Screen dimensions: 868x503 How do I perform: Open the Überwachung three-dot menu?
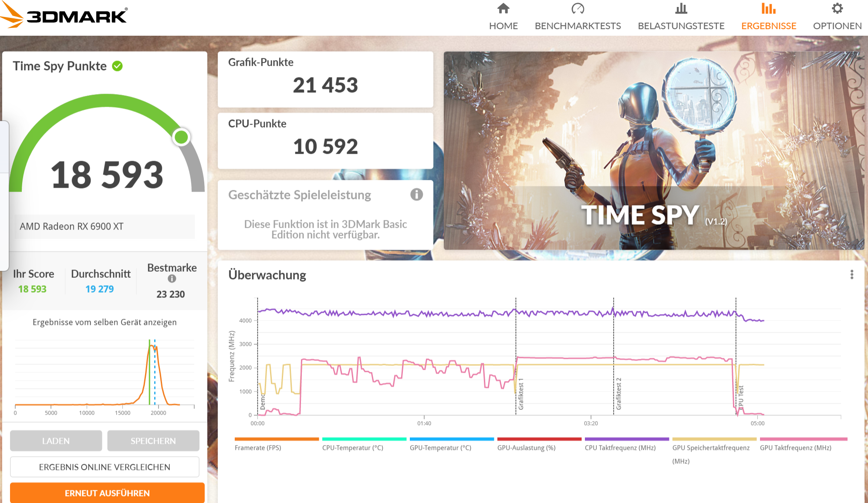coord(851,274)
